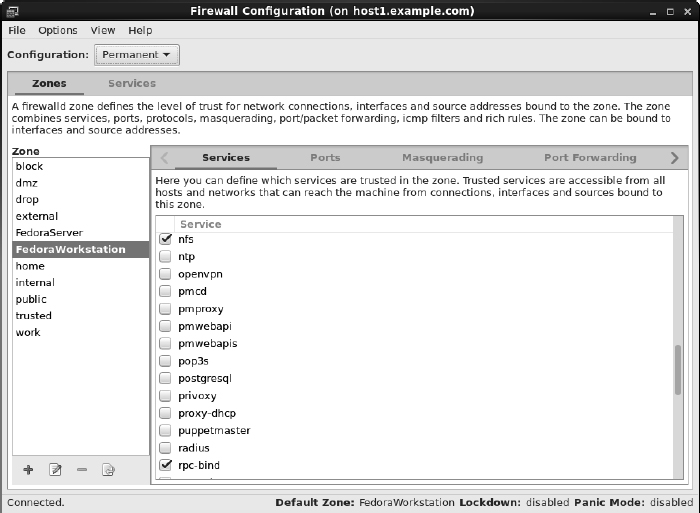
Task: Click the Service column header
Action: pyautogui.click(x=424, y=224)
